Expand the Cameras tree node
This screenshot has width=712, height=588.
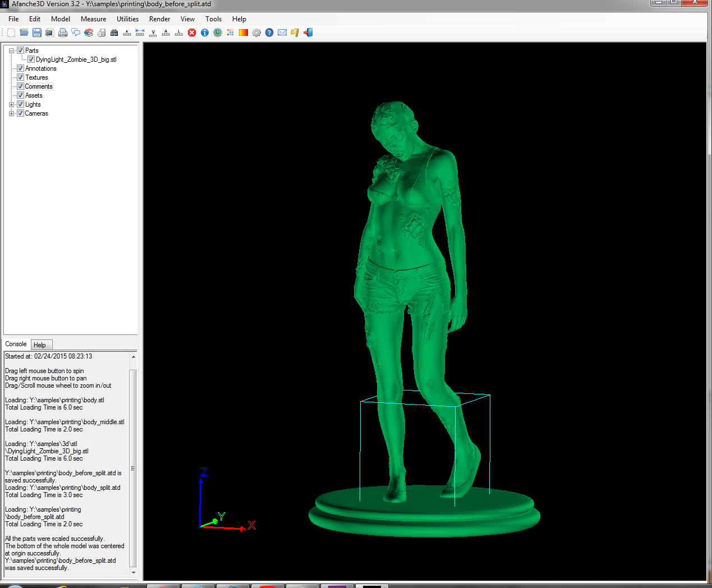(11, 113)
